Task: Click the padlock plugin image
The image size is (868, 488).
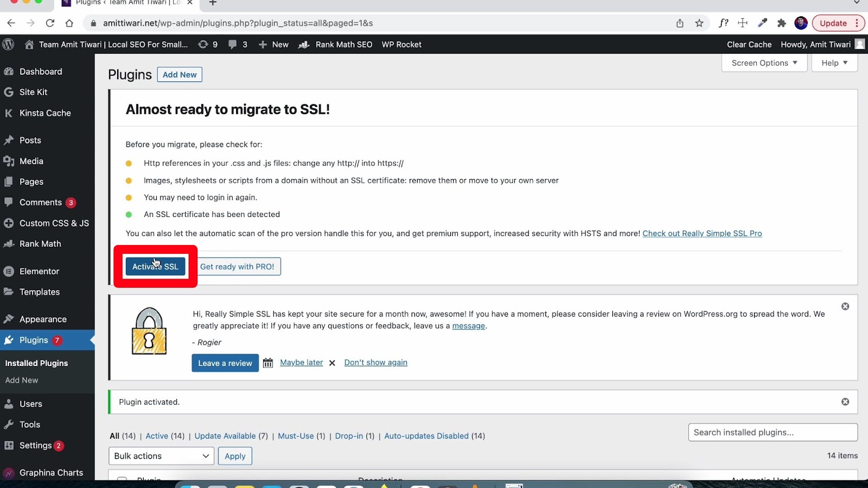Action: point(149,331)
